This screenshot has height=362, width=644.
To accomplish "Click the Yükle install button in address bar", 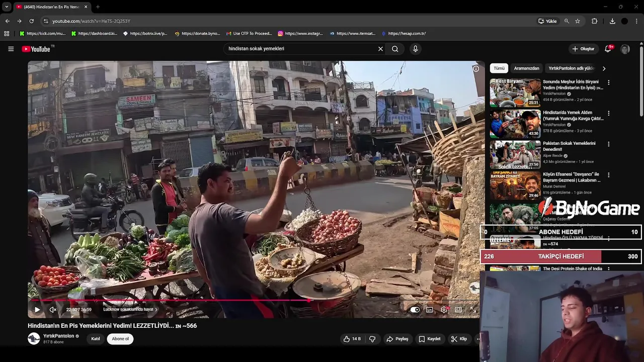I will [x=547, y=21].
